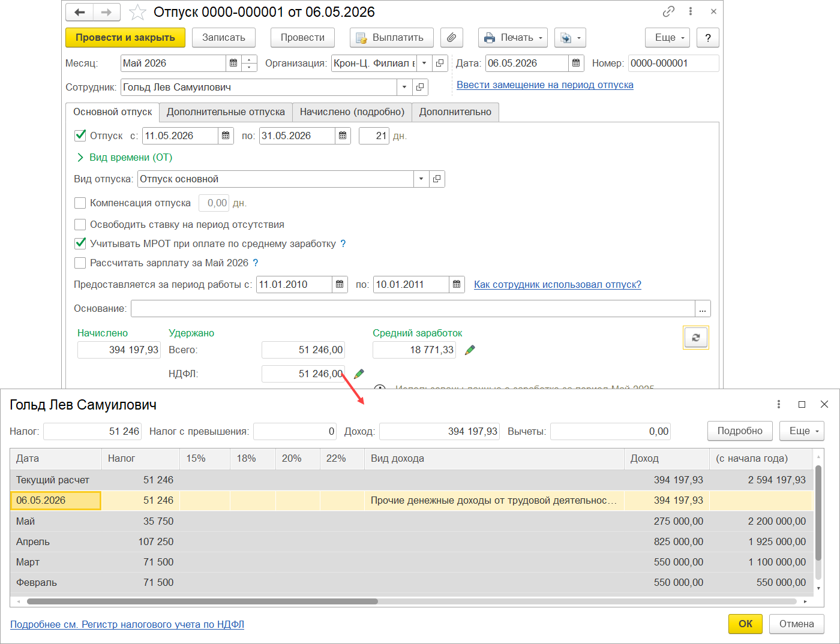Open Вид отпуска dropdown list
Screen dimensions: 840x644
(x=421, y=179)
